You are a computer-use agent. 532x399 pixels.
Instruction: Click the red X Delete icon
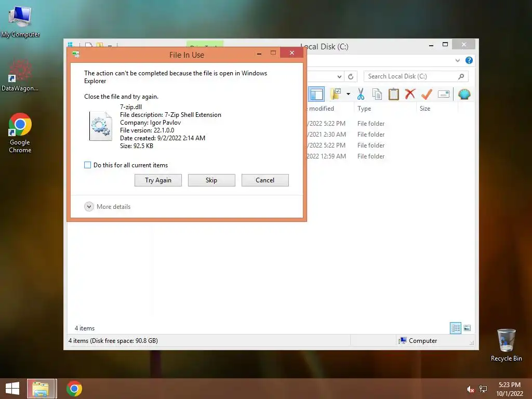point(410,94)
